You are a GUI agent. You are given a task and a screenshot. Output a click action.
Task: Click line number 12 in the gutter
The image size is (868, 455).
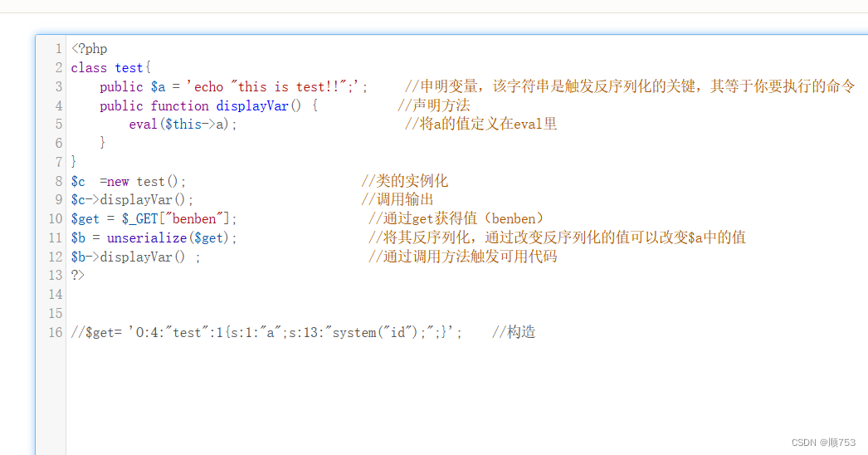[56, 257]
